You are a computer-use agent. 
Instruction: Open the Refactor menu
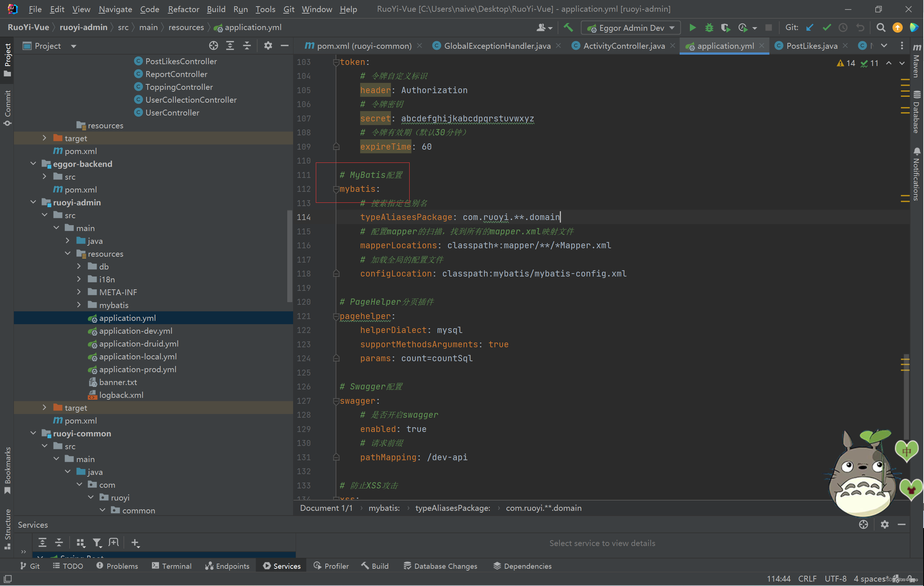click(183, 9)
